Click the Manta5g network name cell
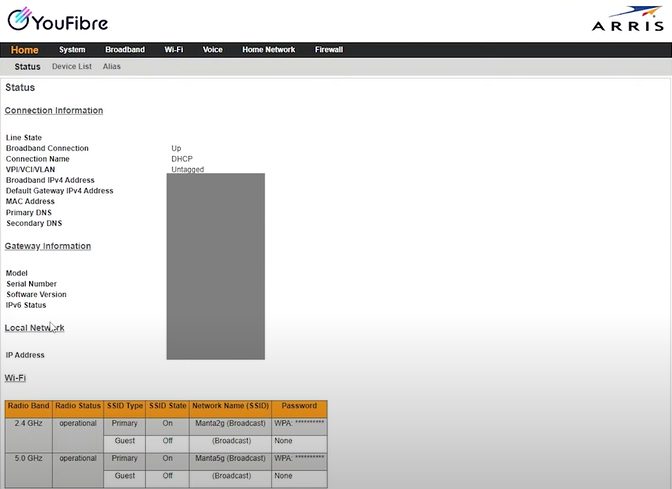The image size is (672, 489). 230,458
